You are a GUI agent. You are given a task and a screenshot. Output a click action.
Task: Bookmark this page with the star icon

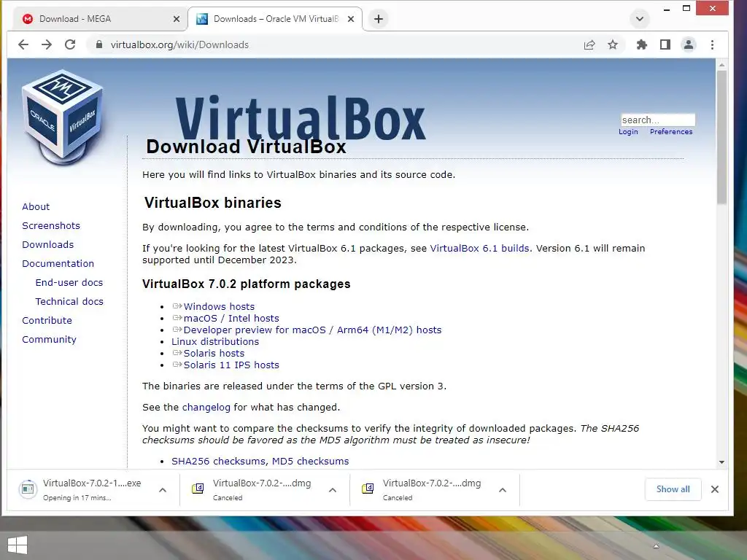tap(613, 44)
